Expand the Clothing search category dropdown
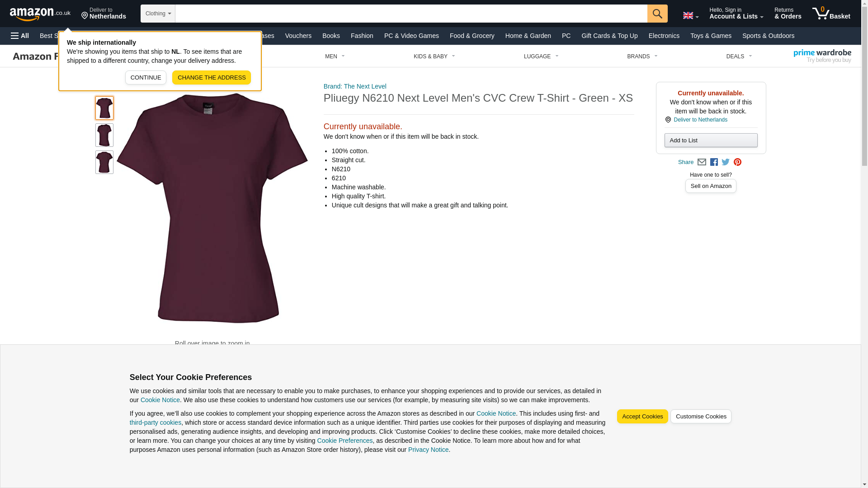Image resolution: width=868 pixels, height=488 pixels. [x=158, y=14]
